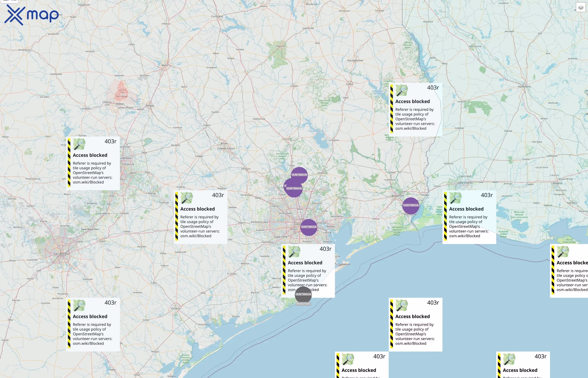Click the Corsicana map label
This screenshot has width=588, height=378.
[x=217, y=16]
